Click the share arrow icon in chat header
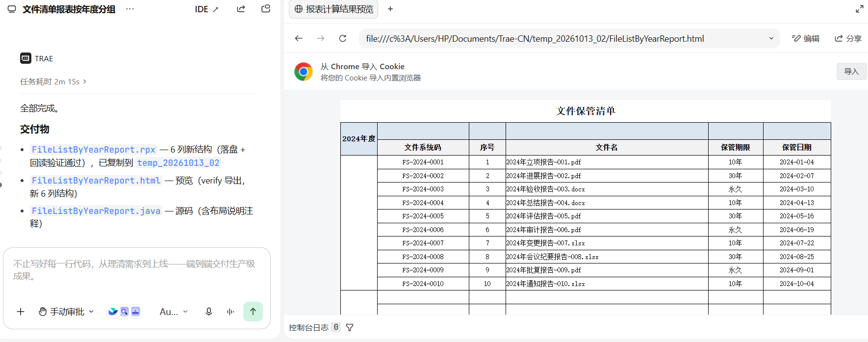The height and width of the screenshot is (342, 868). (x=241, y=9)
